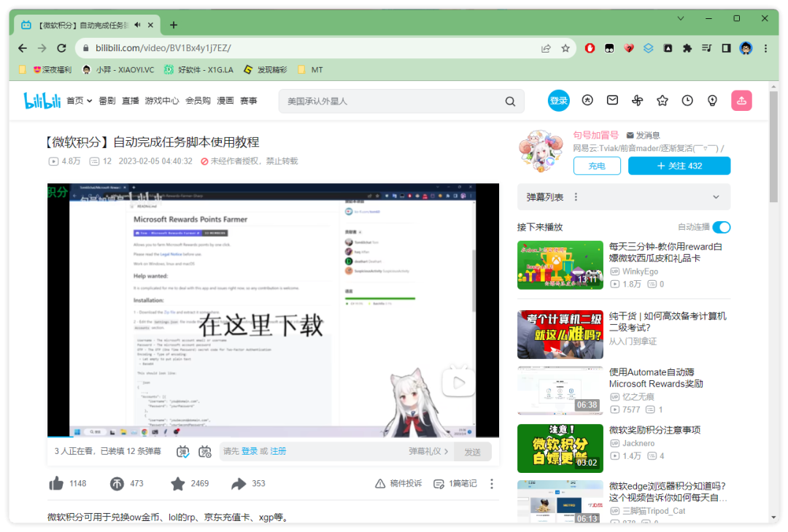
Task: Open the 漫画 nav item
Action: (x=225, y=101)
